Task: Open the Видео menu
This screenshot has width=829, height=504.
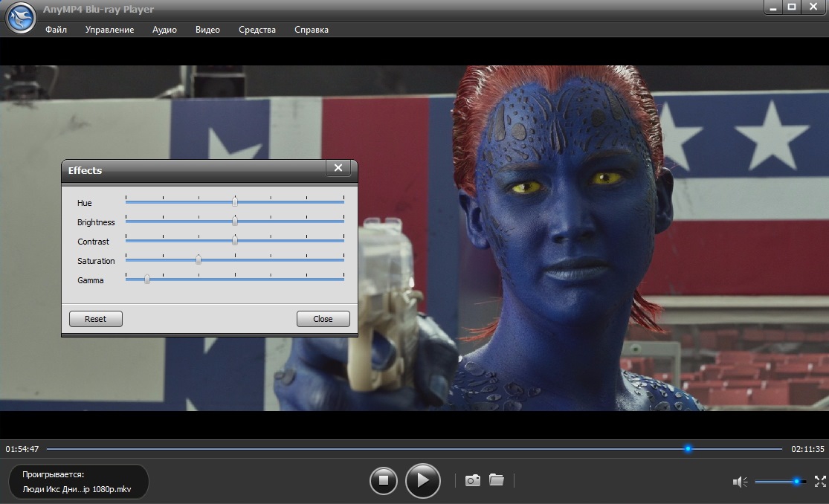Action: (x=207, y=30)
